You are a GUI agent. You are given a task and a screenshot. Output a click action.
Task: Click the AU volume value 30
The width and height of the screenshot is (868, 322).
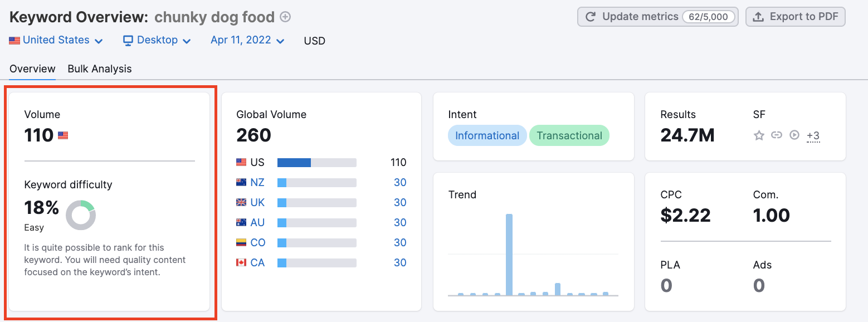click(400, 223)
